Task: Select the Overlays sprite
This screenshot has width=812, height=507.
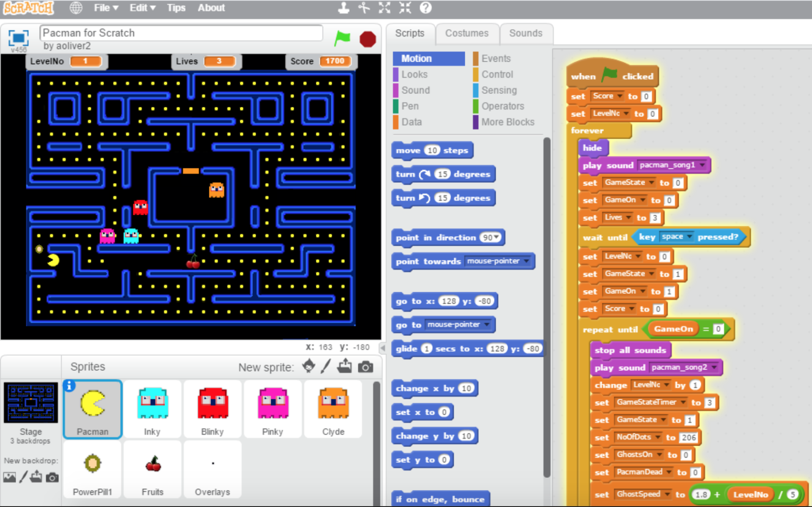Action: tap(212, 469)
